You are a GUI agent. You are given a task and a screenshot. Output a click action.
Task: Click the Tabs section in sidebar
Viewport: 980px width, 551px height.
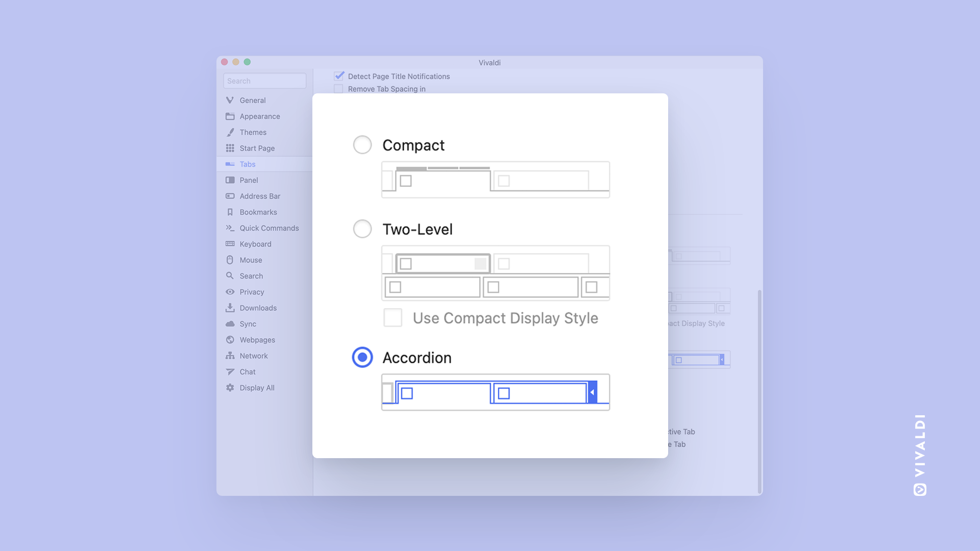(247, 164)
